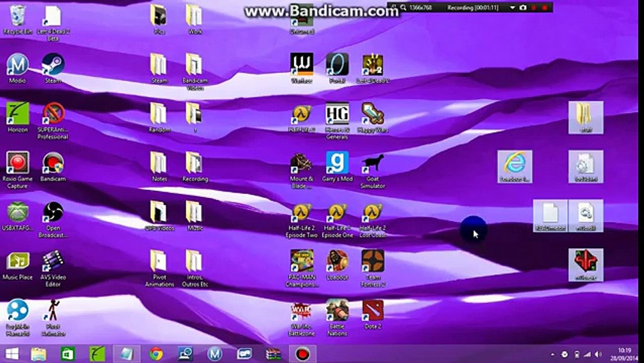Open Horizon from the taskbar
Screen dimensions: 644x363
coord(97,354)
